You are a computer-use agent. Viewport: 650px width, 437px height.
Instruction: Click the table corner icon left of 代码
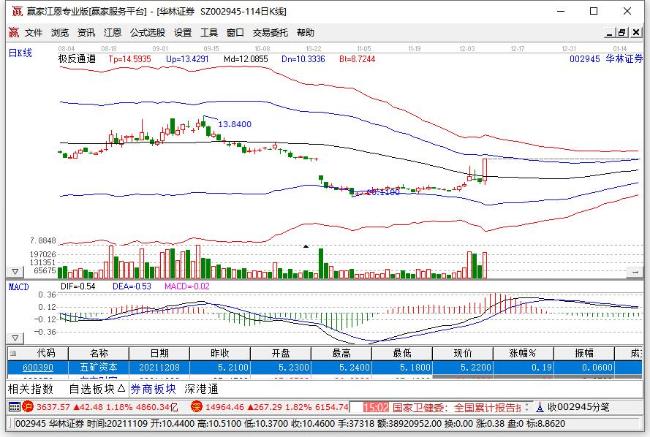[13, 354]
